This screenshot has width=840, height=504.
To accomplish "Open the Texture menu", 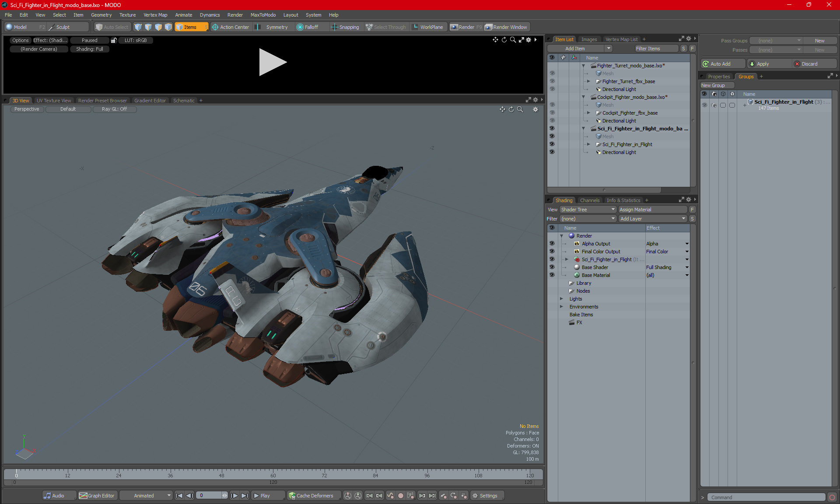I will (127, 15).
